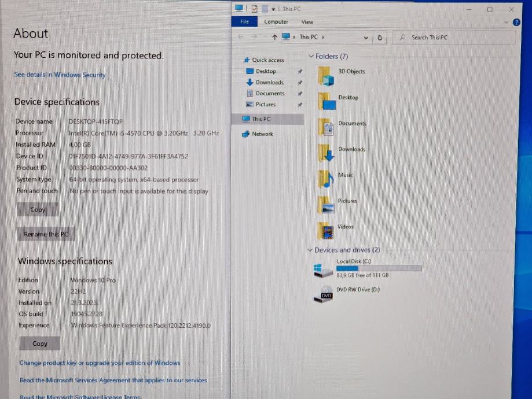The height and width of the screenshot is (399, 532).
Task: Unpin Pictures using its pin icon
Action: pyautogui.click(x=300, y=105)
